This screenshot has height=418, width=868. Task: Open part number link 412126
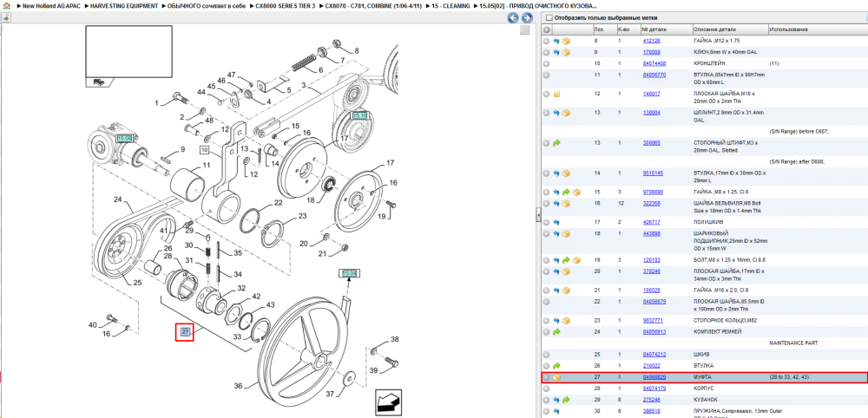[652, 41]
